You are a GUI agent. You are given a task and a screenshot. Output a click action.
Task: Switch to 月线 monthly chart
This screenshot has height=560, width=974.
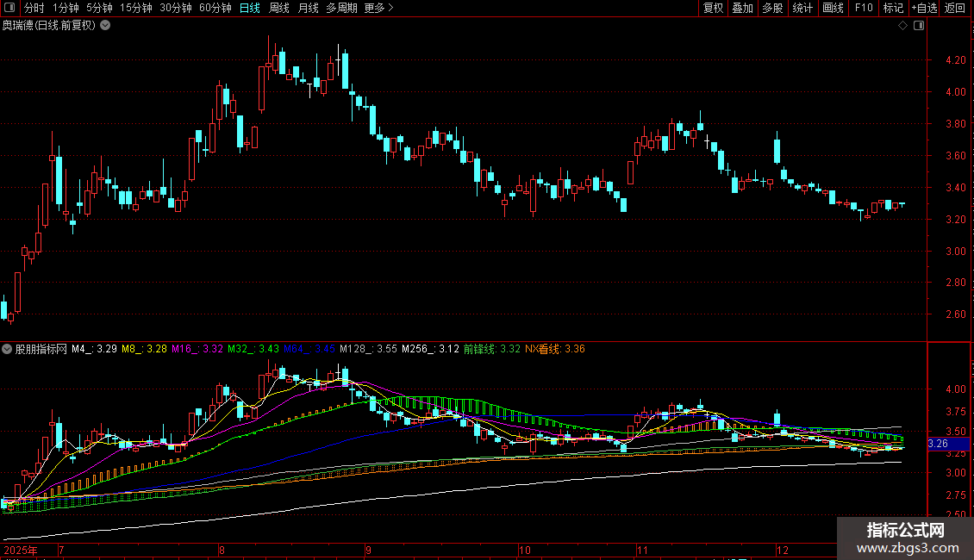pyautogui.click(x=308, y=8)
